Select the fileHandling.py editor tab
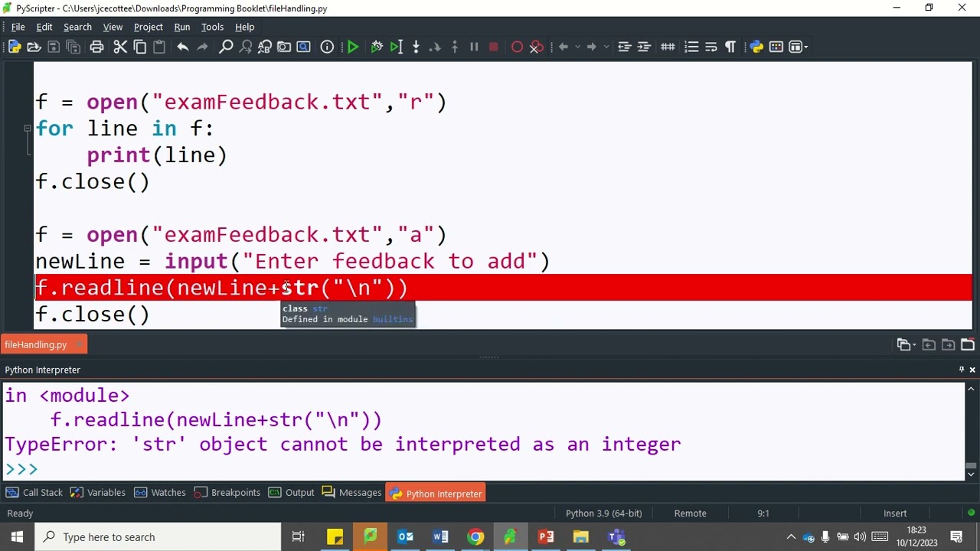980x551 pixels. (44, 344)
